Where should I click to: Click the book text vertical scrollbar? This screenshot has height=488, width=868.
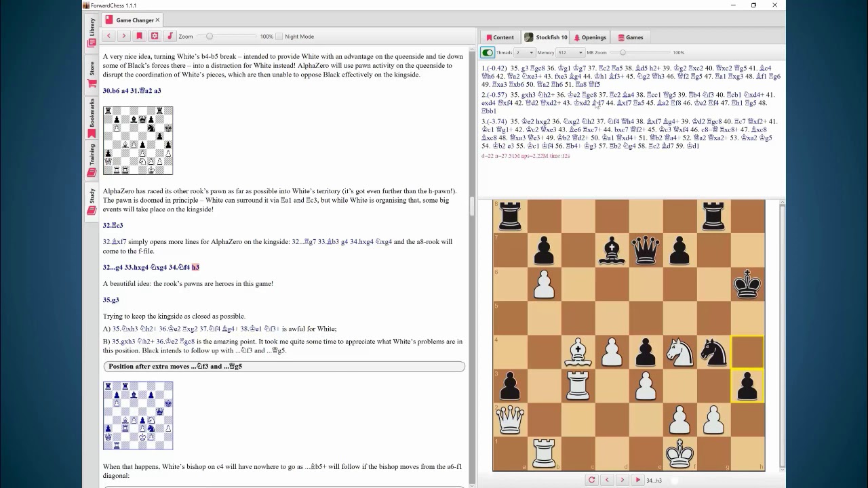(x=472, y=207)
